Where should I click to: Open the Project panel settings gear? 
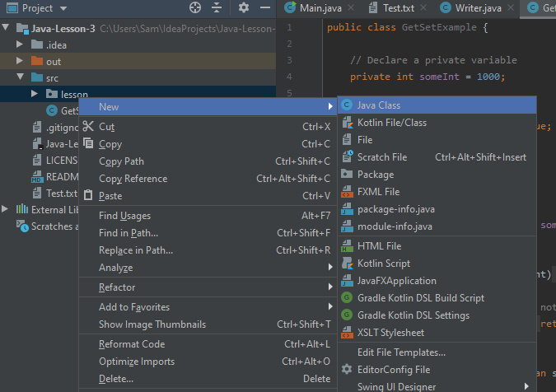243,8
